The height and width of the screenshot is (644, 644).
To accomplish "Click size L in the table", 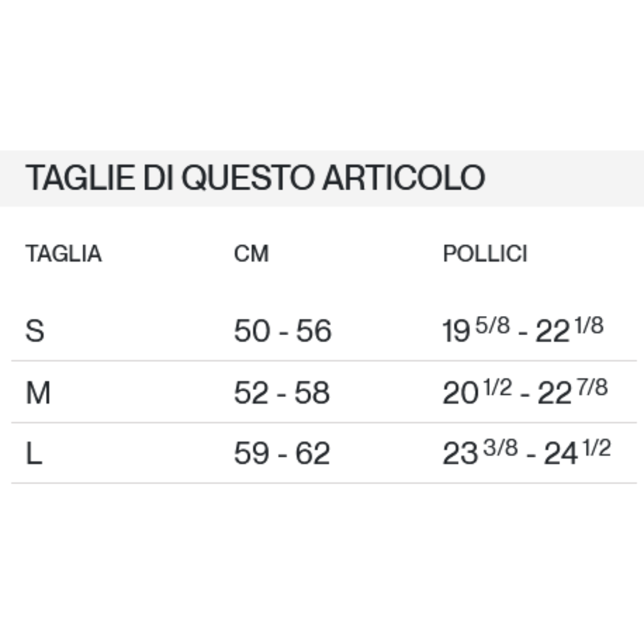I will coord(33,453).
